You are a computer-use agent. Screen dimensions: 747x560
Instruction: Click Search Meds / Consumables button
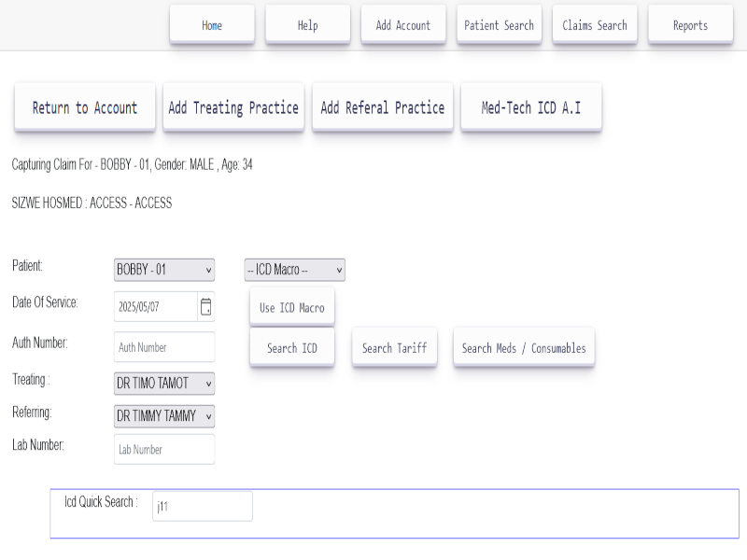click(524, 348)
